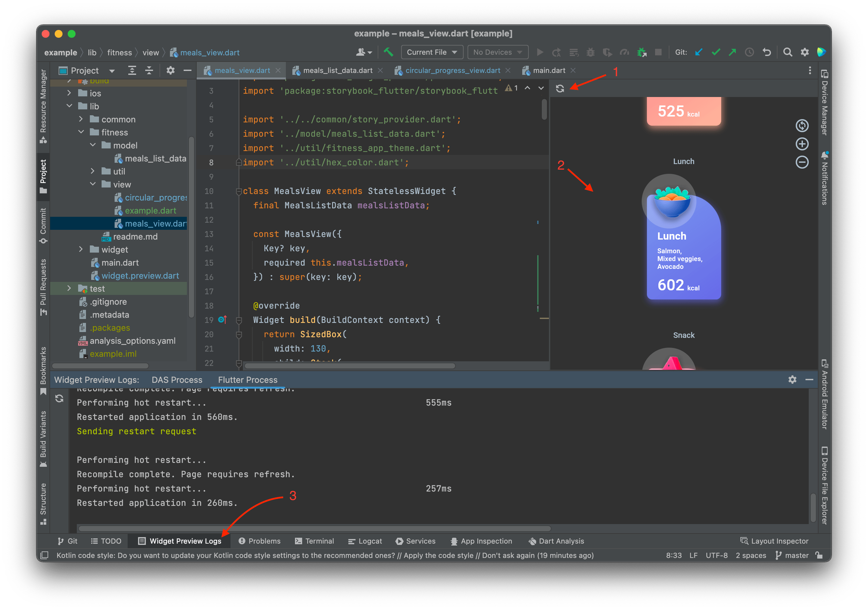Open the Layout Inspector
The image size is (868, 610).
(775, 541)
